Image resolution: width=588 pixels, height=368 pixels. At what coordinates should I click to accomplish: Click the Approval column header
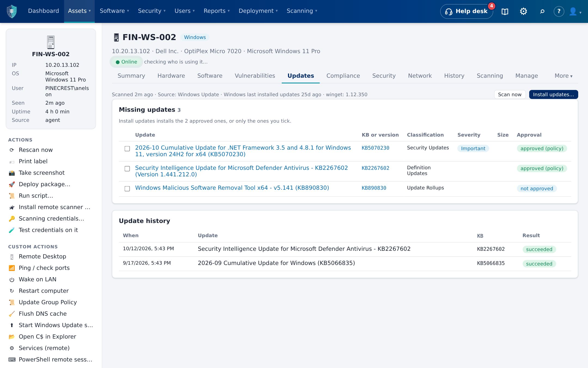click(x=529, y=135)
